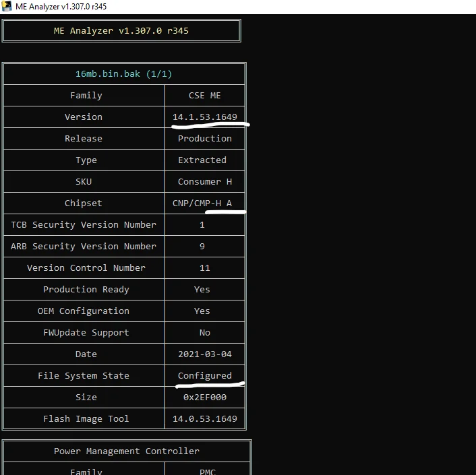Click the 'Yes' value for OEM Configuration
Viewport: 476px width, 475px height.
(x=202, y=311)
